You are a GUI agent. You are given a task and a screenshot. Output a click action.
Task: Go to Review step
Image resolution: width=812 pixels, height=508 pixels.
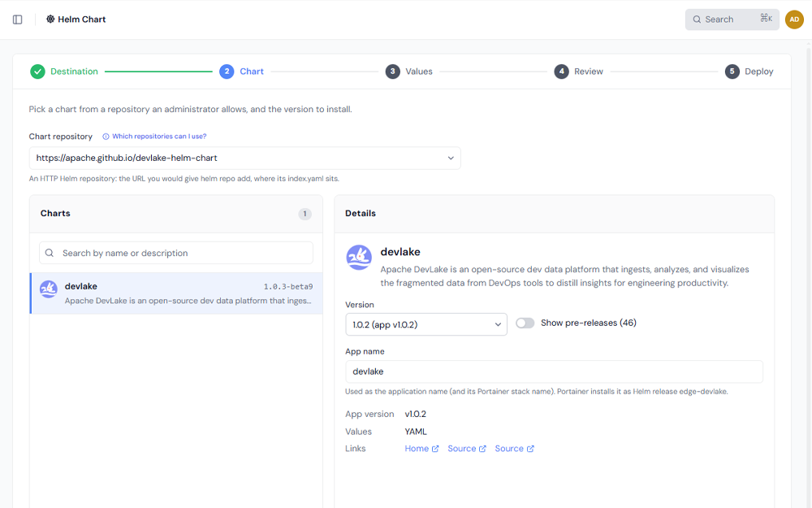pyautogui.click(x=588, y=72)
